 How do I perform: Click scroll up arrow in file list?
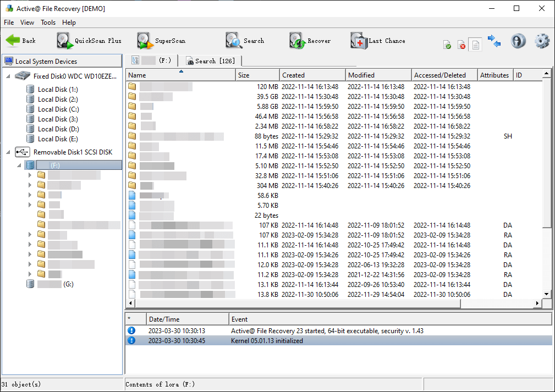click(547, 74)
